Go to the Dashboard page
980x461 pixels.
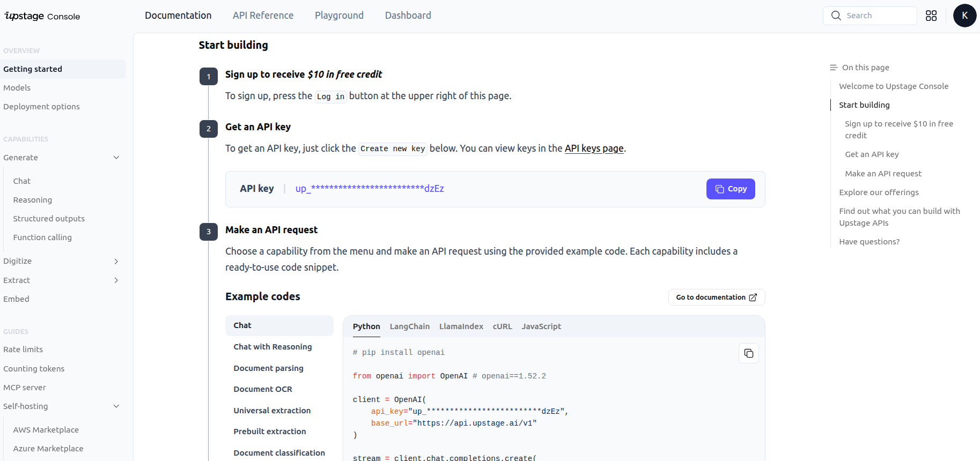coord(408,16)
